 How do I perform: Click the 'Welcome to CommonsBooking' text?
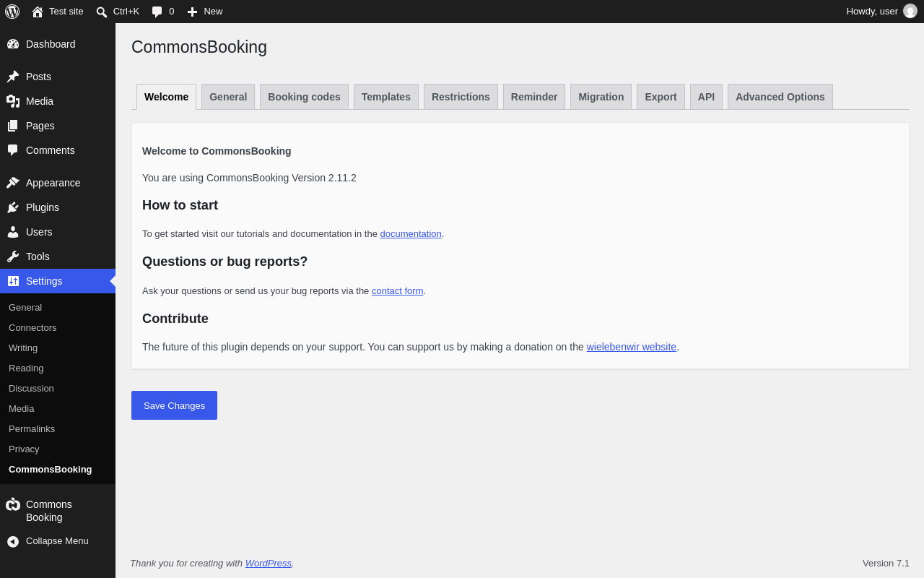click(217, 151)
